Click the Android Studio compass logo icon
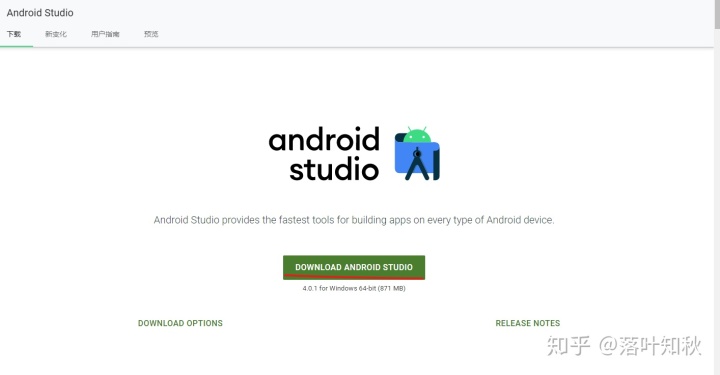Viewport: 720px width, 375px height. pos(417,153)
